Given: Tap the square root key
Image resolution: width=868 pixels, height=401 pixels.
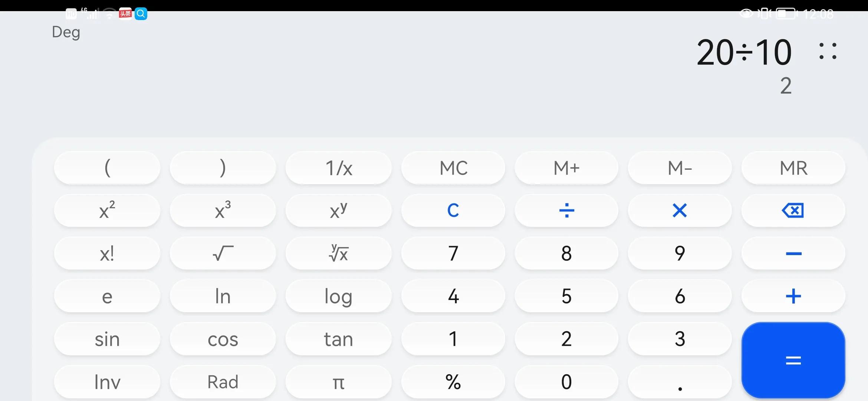Looking at the screenshot, I should (223, 254).
